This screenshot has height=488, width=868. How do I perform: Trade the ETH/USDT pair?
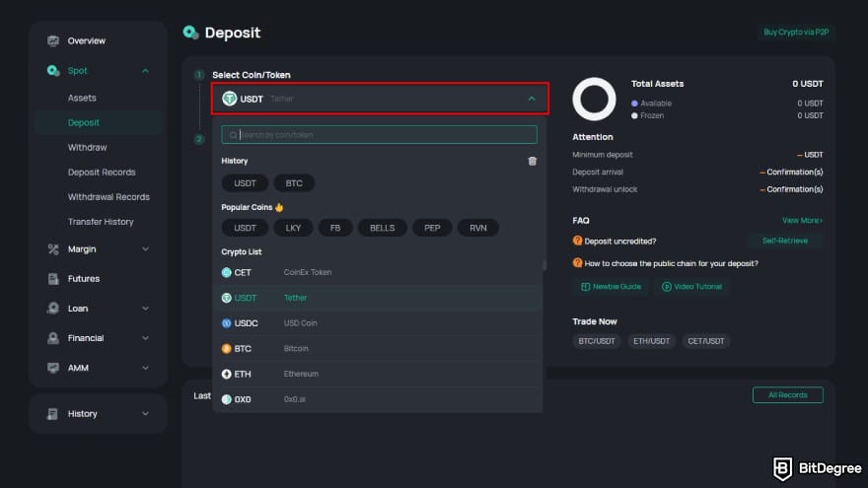[x=652, y=341]
